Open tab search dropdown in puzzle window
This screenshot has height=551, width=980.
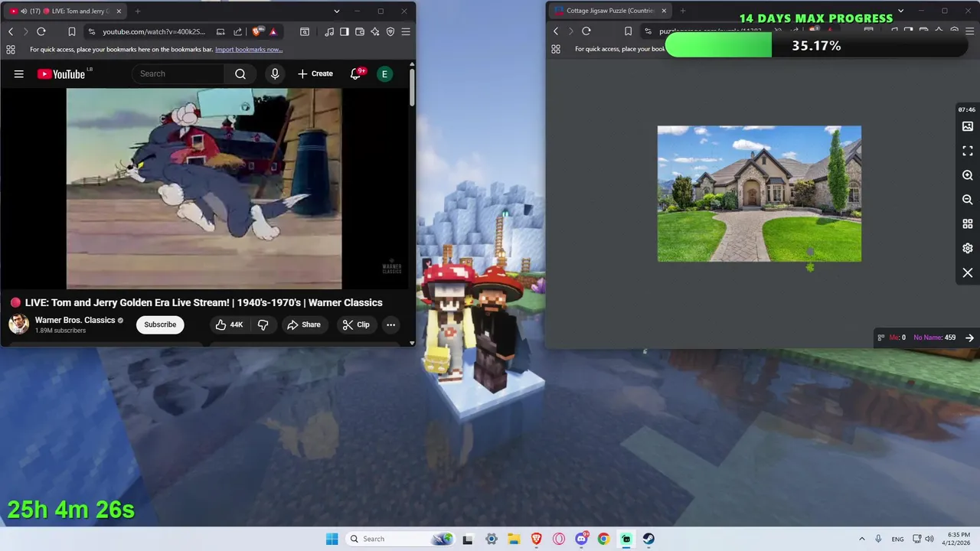[900, 11]
